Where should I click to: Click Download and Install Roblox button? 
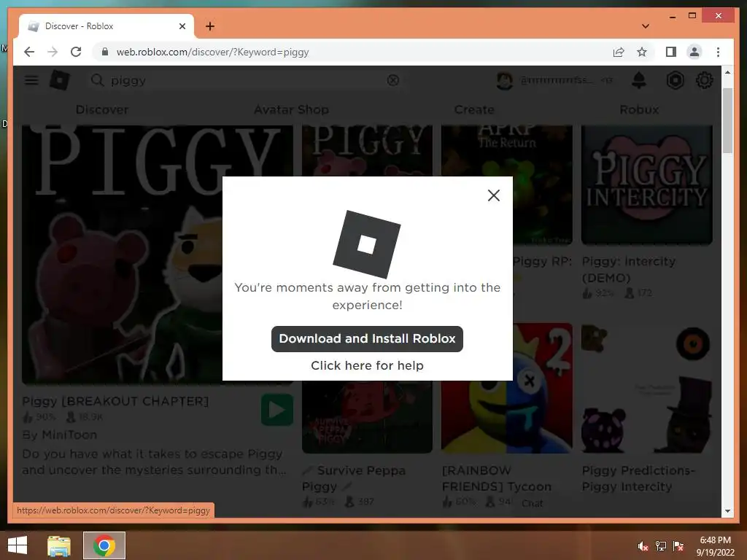pyautogui.click(x=367, y=338)
